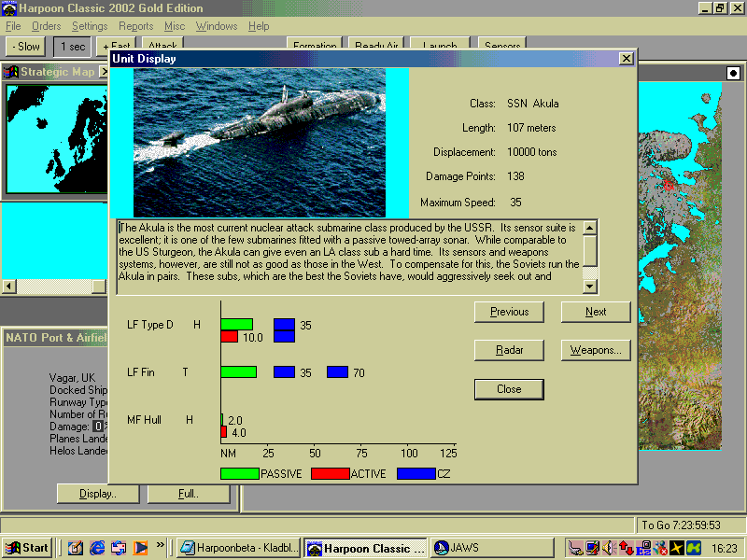
Task: Open the File menu
Action: click(13, 26)
